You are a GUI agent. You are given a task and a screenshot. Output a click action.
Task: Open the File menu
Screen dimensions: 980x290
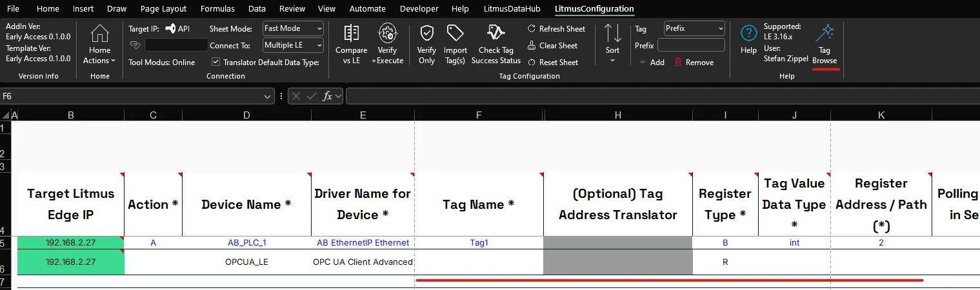tap(13, 9)
